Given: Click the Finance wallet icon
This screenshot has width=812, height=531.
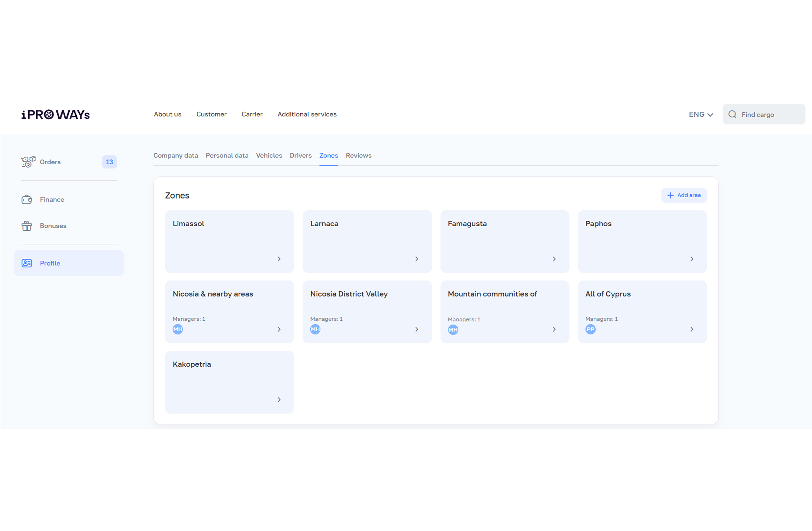Looking at the screenshot, I should [27, 199].
